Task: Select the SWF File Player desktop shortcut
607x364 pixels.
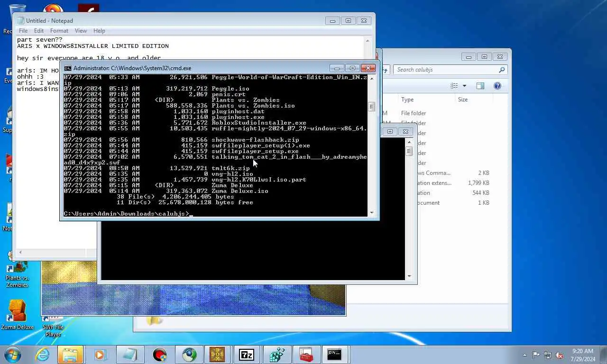Action: click(x=53, y=326)
